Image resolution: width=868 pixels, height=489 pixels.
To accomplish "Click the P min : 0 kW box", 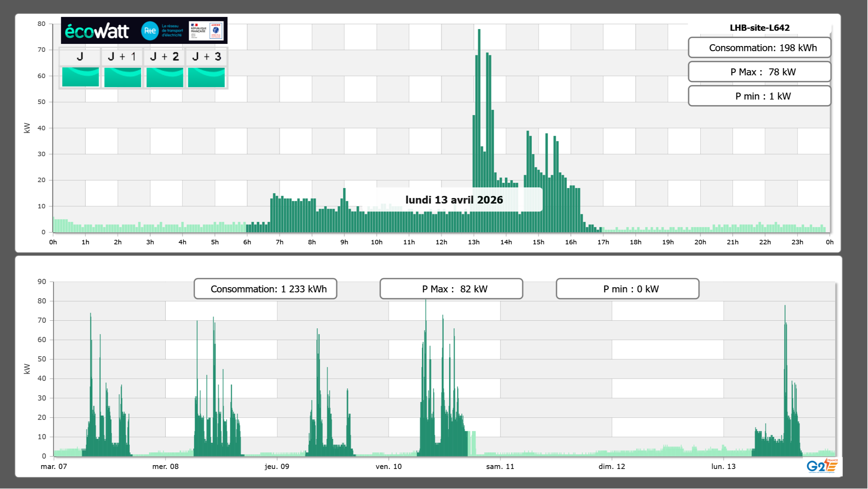I will tap(627, 289).
